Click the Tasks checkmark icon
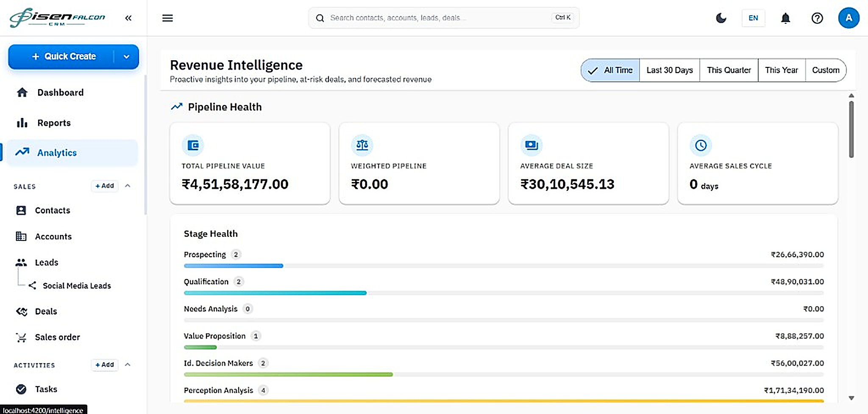 click(x=21, y=389)
